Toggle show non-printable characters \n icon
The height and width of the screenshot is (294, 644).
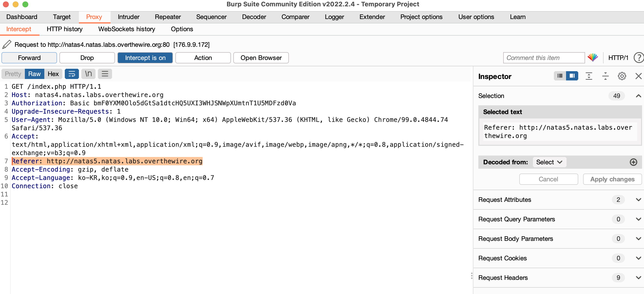88,74
